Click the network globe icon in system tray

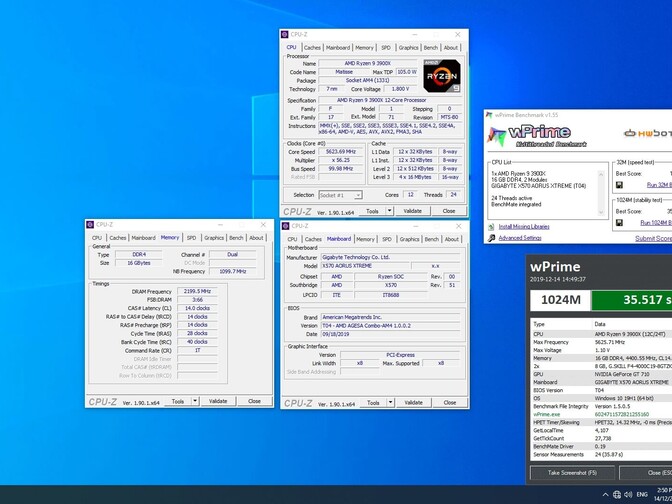coord(617,495)
